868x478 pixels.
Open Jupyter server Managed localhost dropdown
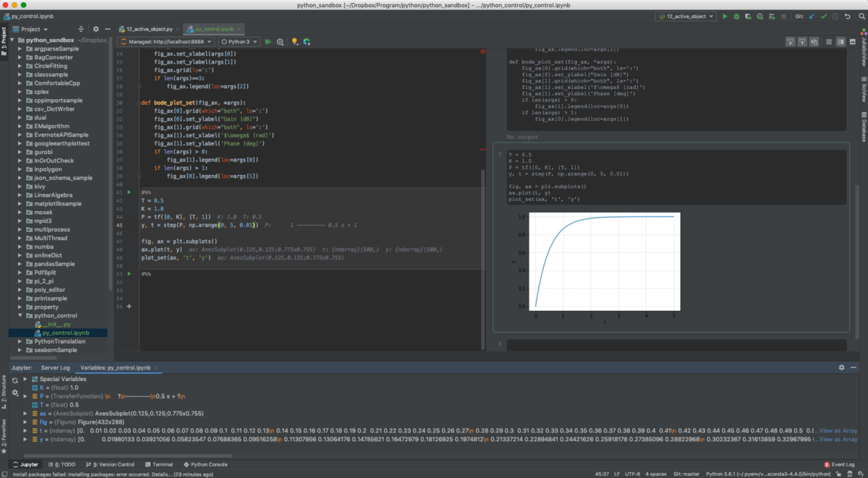pos(165,42)
